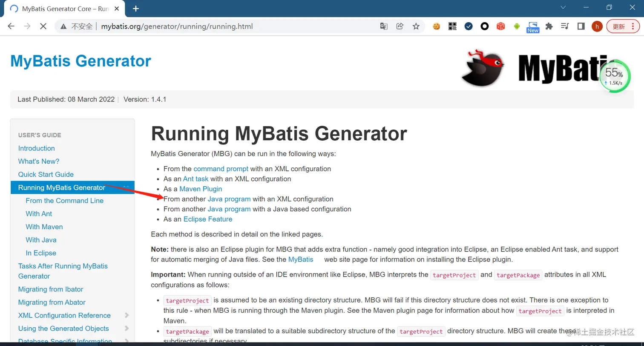Open Tasks After Running MyBatis Generator
The height and width of the screenshot is (346, 644).
click(63, 271)
